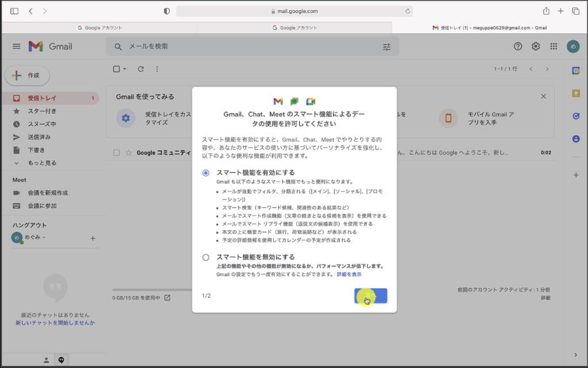Switch to the first Google アカウント tab
This screenshot has width=588, height=368.
point(99,28)
